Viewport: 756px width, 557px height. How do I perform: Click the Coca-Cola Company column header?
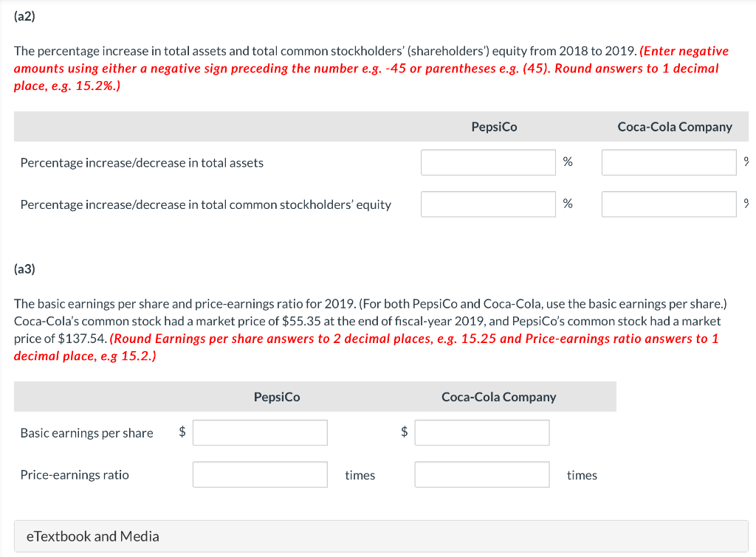point(674,126)
